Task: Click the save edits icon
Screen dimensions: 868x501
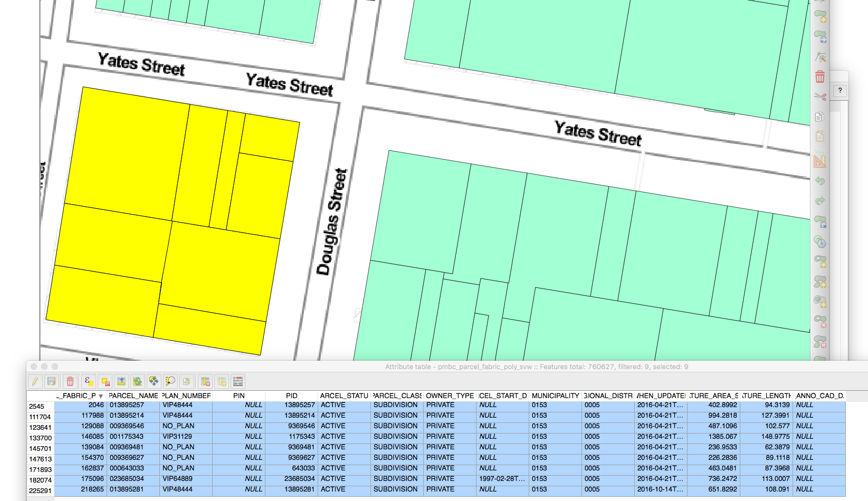Action: tap(52, 381)
